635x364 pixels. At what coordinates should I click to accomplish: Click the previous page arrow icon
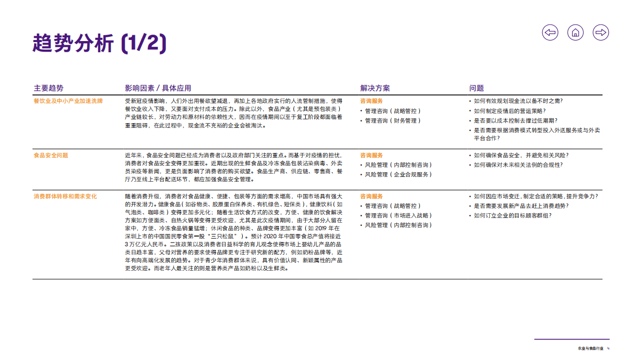[550, 33]
